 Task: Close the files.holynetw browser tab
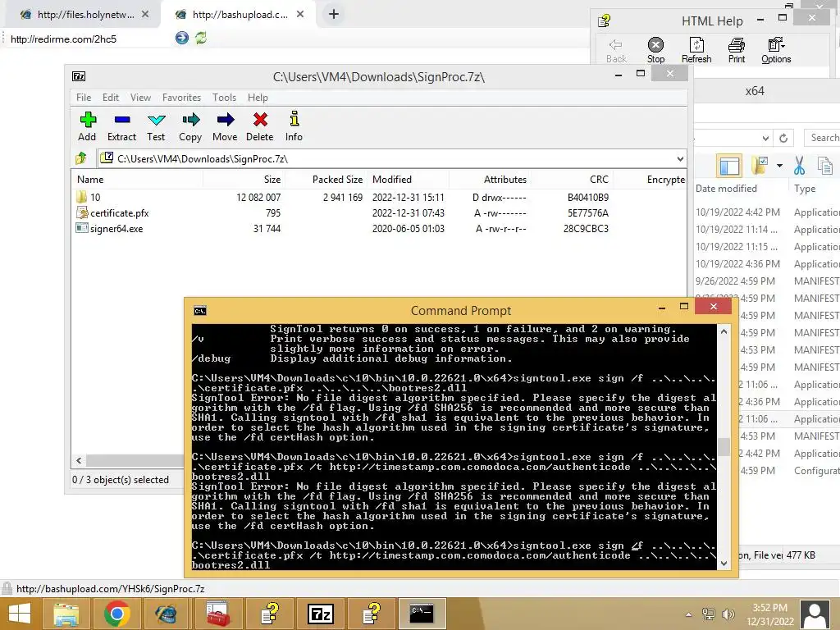[x=145, y=15]
